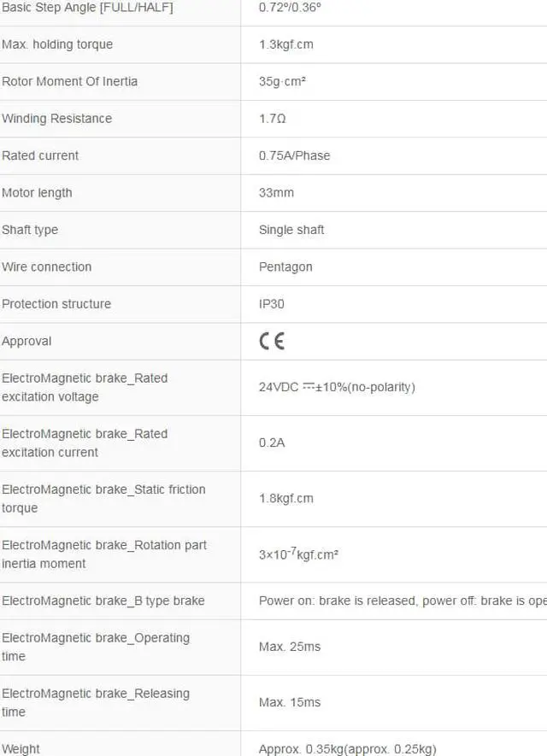Select the 0.72°/0.36° step angle value

(x=290, y=8)
